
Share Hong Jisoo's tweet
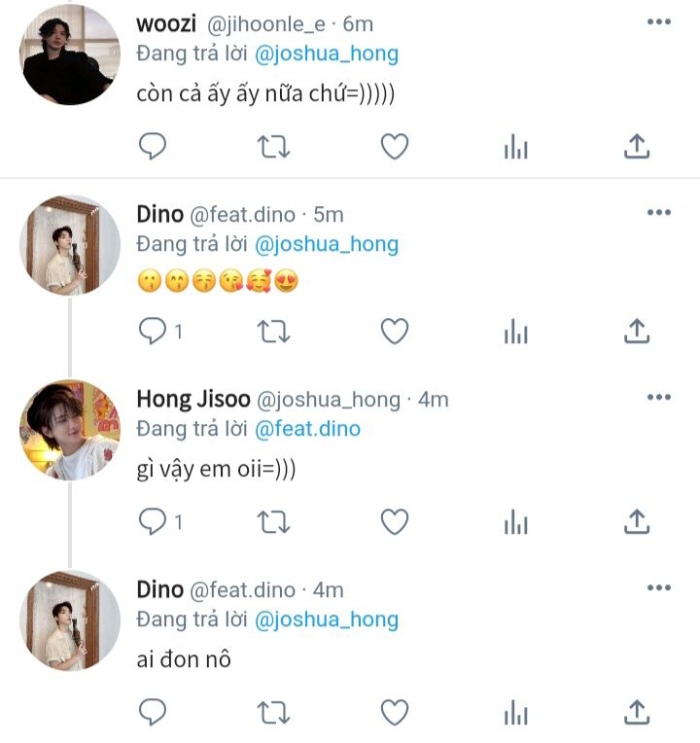pos(637,521)
